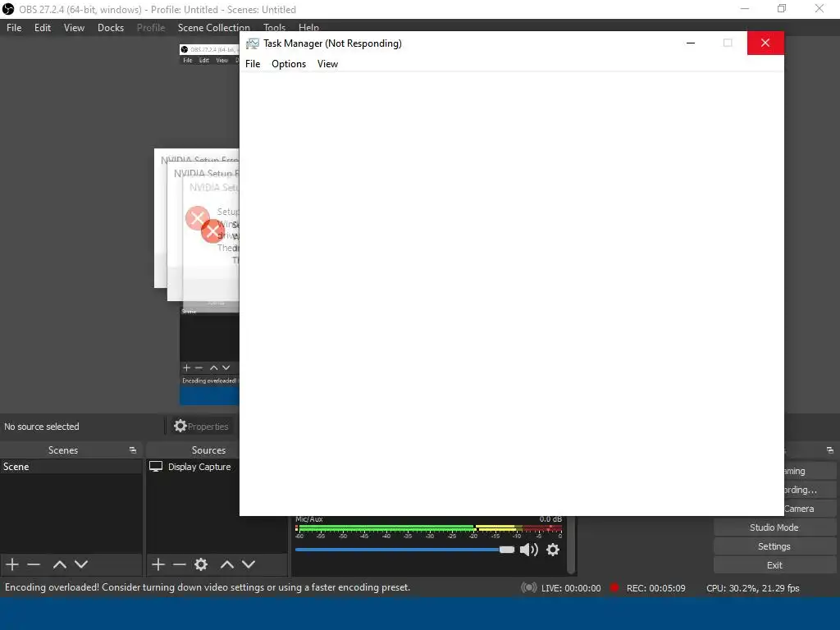Click the CPU usage status text
The width and height of the screenshot is (840, 630).
click(753, 588)
